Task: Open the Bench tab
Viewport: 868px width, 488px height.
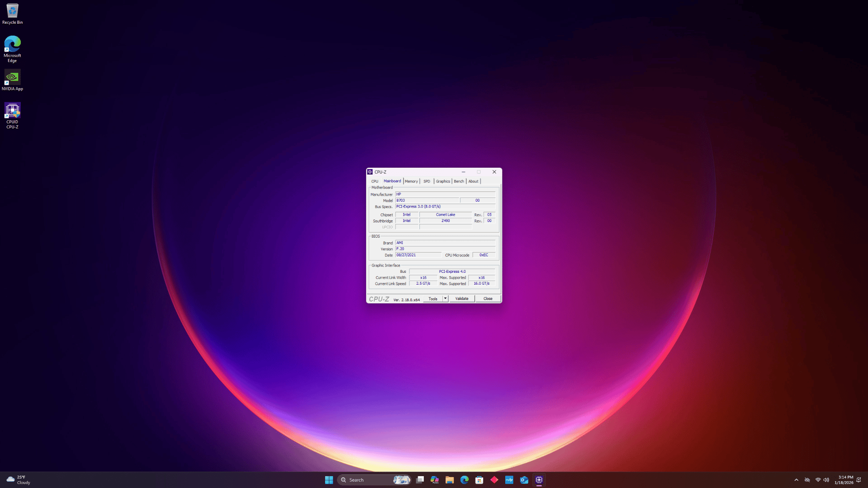Action: point(459,181)
